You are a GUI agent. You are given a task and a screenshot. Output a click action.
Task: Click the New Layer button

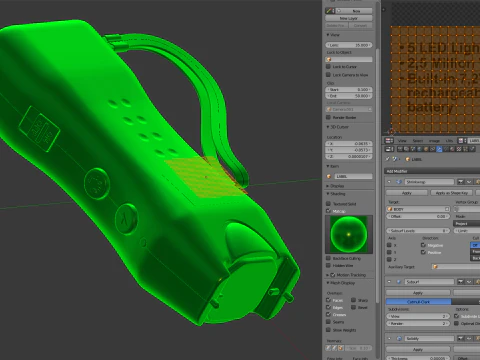(x=349, y=18)
